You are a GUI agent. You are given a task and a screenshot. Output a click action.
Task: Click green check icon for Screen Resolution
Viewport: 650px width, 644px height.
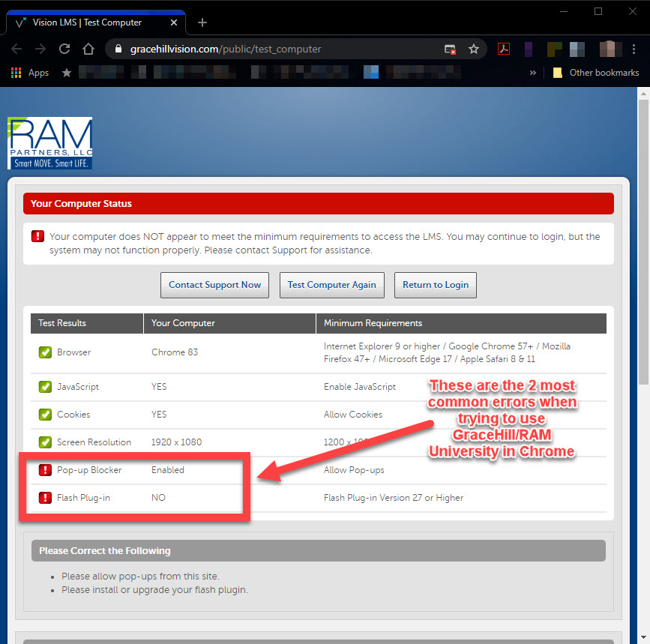click(45, 442)
